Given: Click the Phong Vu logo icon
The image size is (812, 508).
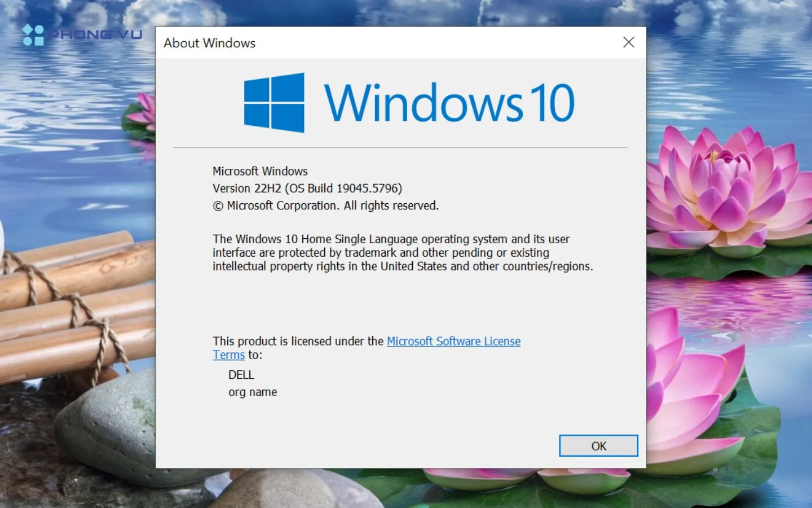Looking at the screenshot, I should 33,35.
